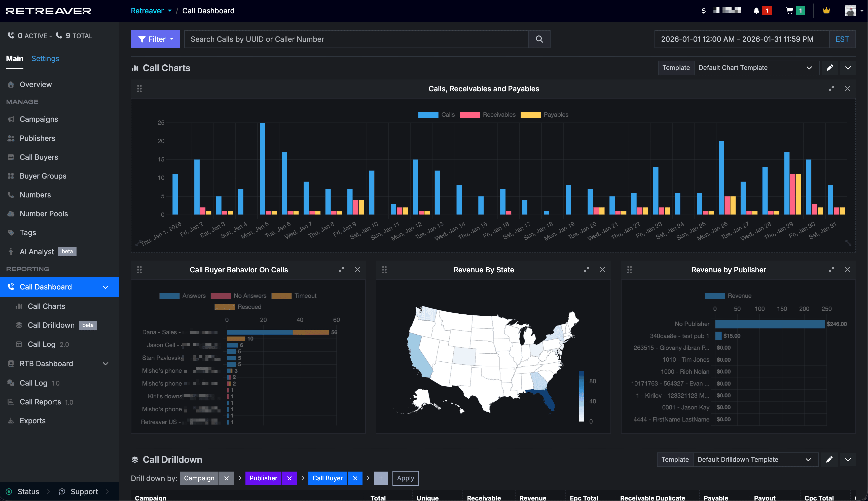The width and height of the screenshot is (868, 501).
Task: Click the crown upgrade icon
Action: [826, 11]
